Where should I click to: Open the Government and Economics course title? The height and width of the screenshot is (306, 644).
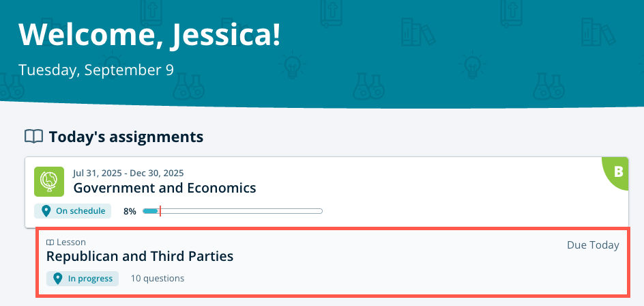tap(164, 188)
